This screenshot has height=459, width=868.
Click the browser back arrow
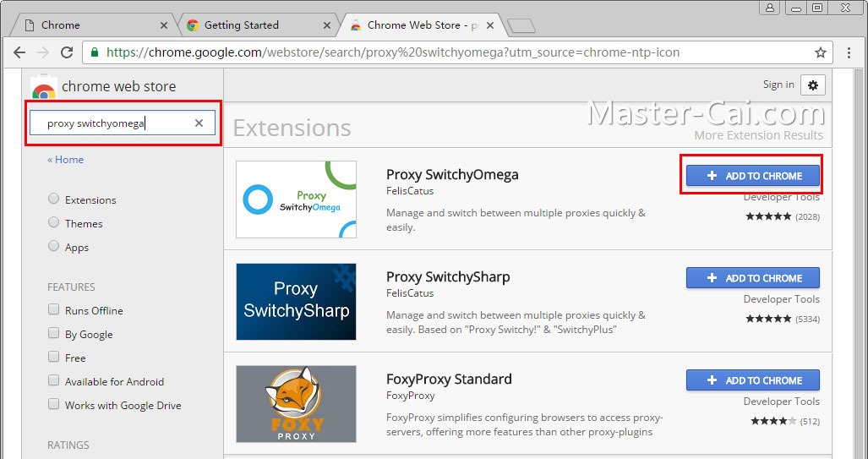click(19, 52)
